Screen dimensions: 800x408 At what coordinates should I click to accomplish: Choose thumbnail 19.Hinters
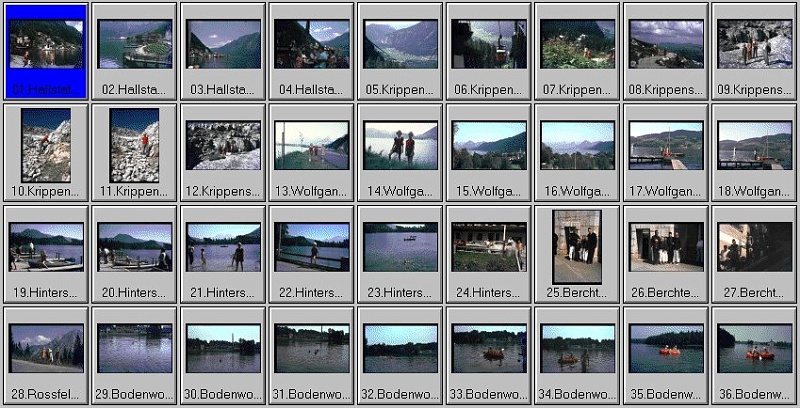[46, 247]
